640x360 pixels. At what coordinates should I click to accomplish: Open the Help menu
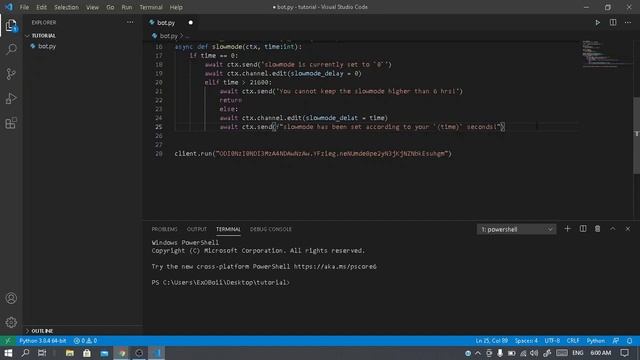[176, 7]
